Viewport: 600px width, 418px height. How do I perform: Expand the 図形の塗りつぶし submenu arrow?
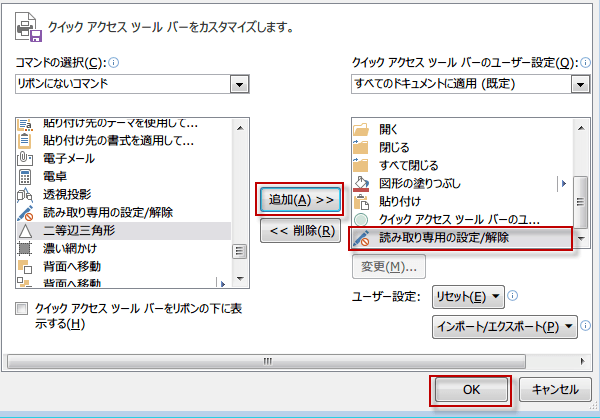[x=564, y=184]
